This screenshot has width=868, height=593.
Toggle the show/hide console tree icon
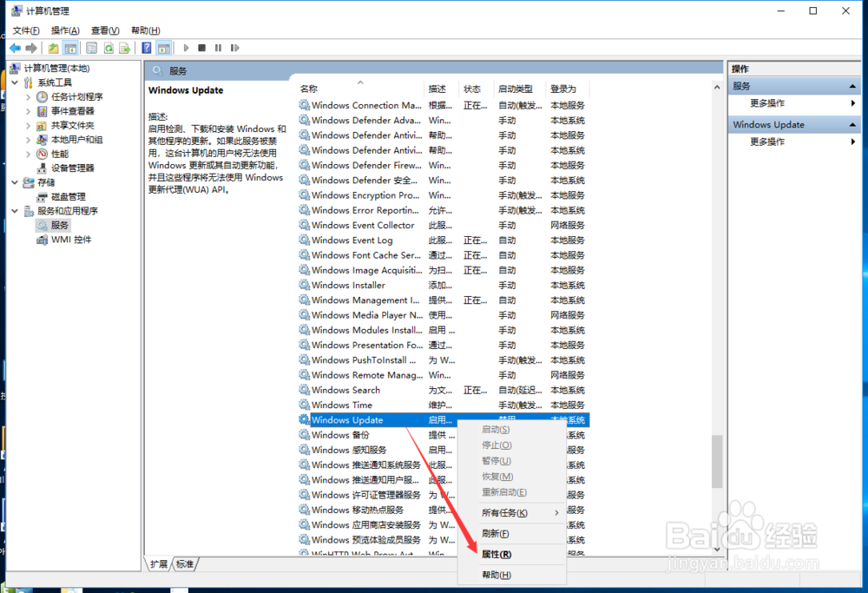(x=70, y=48)
